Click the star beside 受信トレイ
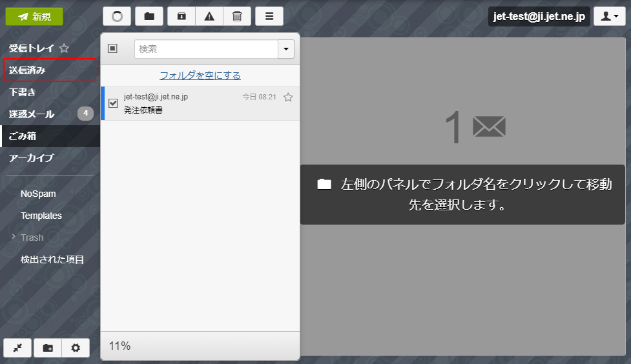Image resolution: width=631 pixels, height=364 pixels. tap(64, 48)
